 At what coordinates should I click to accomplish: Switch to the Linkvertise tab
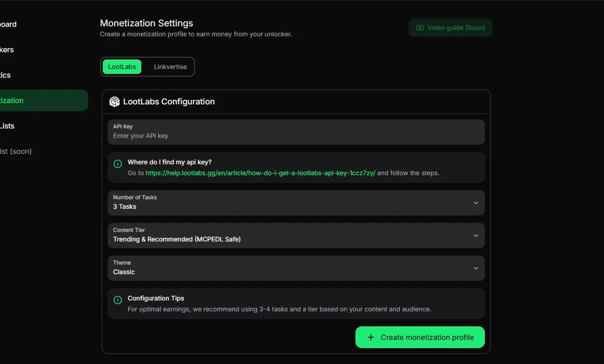click(170, 67)
